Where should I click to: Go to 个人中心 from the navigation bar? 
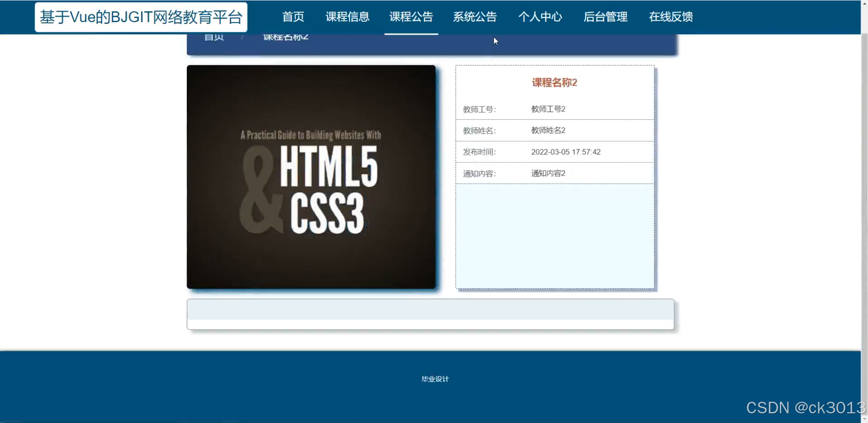(540, 17)
